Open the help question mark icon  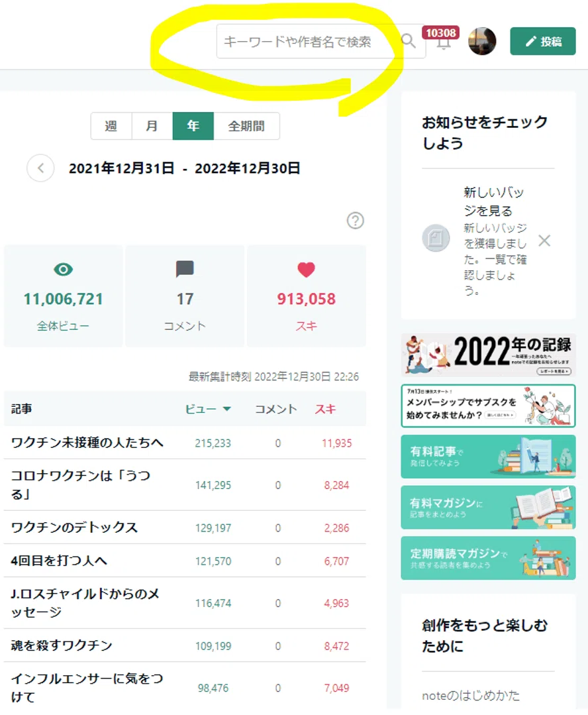356,221
